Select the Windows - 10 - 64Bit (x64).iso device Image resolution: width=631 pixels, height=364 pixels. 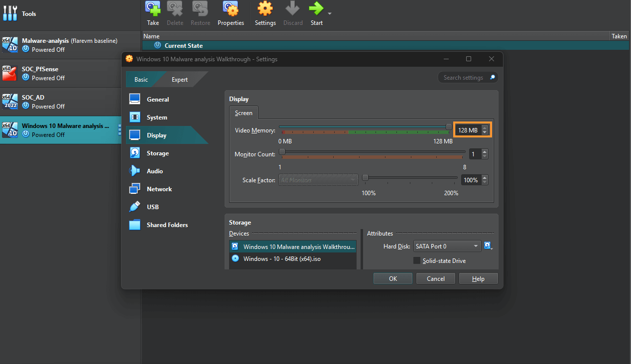(293, 259)
